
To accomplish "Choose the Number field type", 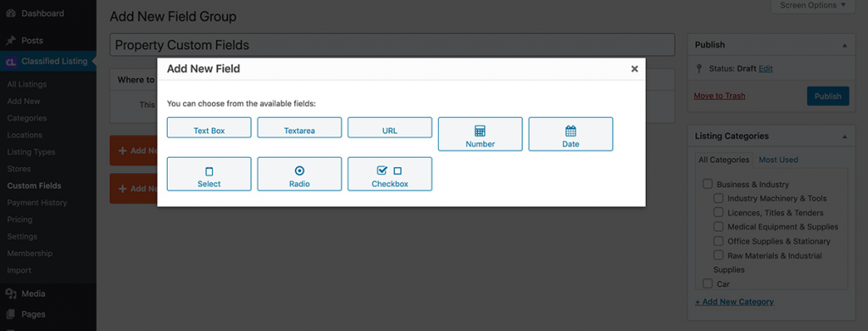I will point(480,133).
